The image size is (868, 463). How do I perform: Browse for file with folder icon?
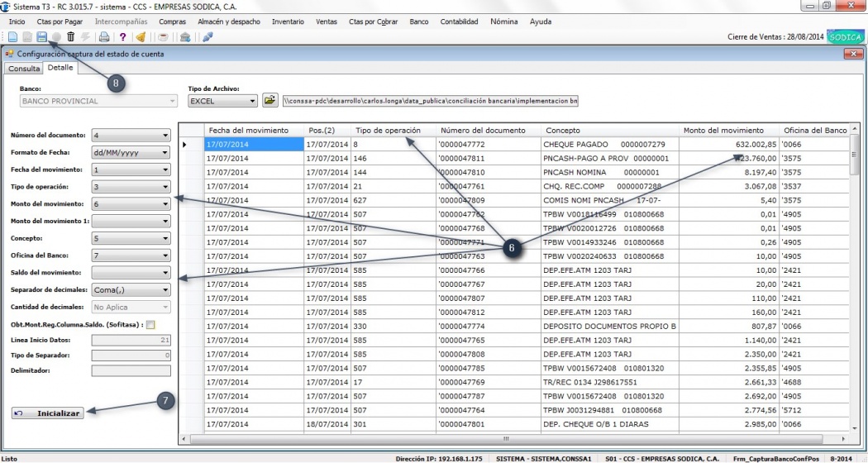pos(269,101)
